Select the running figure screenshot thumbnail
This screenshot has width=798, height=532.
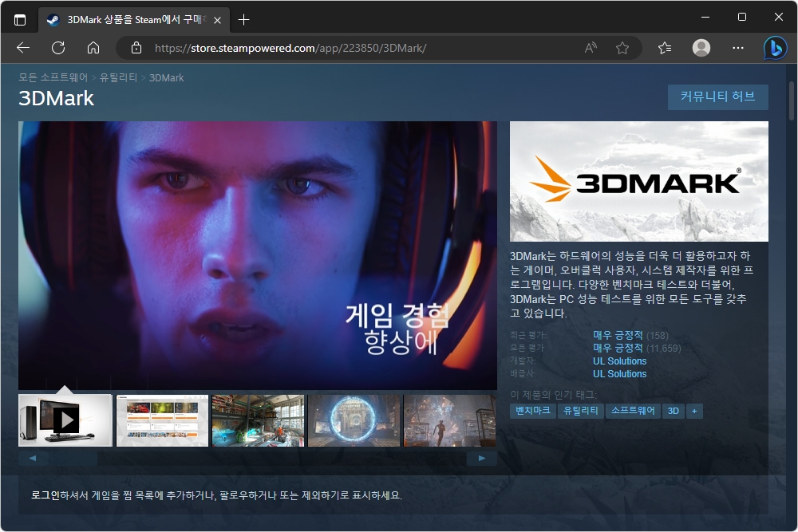point(449,420)
